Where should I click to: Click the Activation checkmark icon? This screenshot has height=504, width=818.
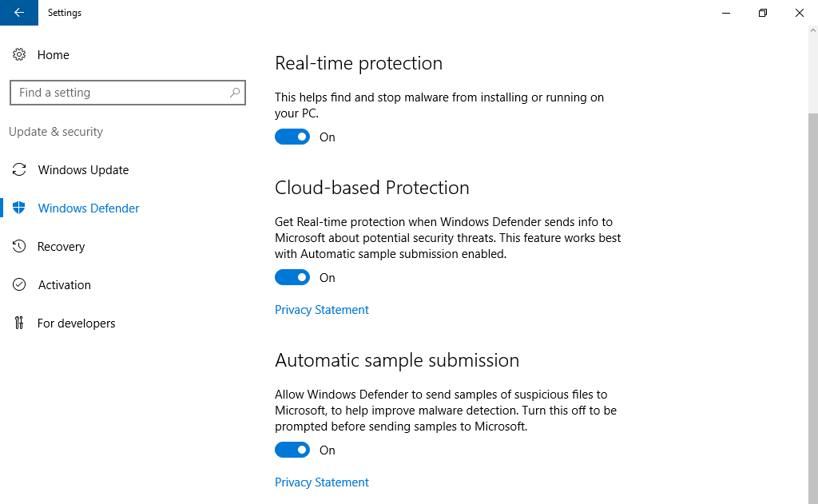pyautogui.click(x=19, y=285)
